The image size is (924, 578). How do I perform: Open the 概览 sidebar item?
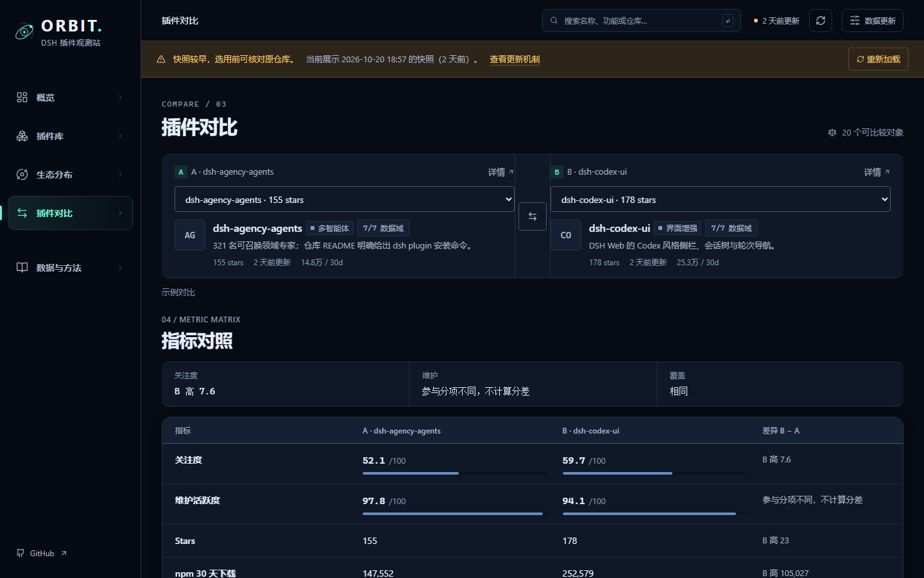click(x=70, y=97)
